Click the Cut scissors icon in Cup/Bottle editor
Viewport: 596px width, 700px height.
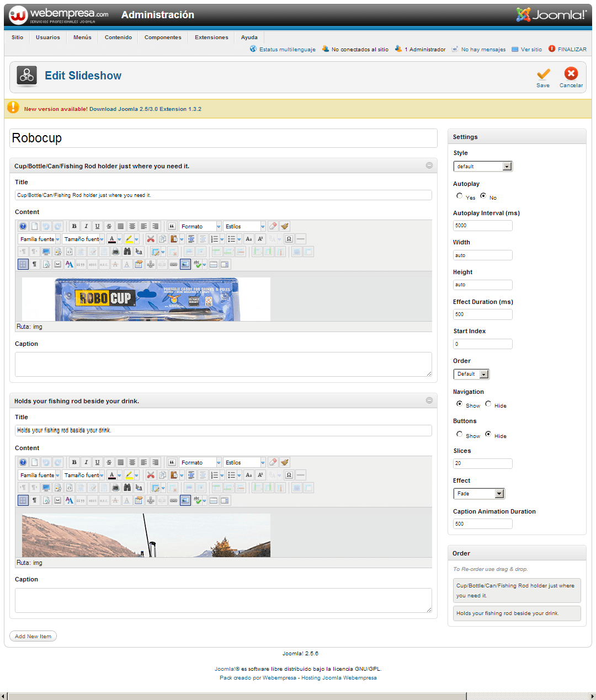[151, 239]
